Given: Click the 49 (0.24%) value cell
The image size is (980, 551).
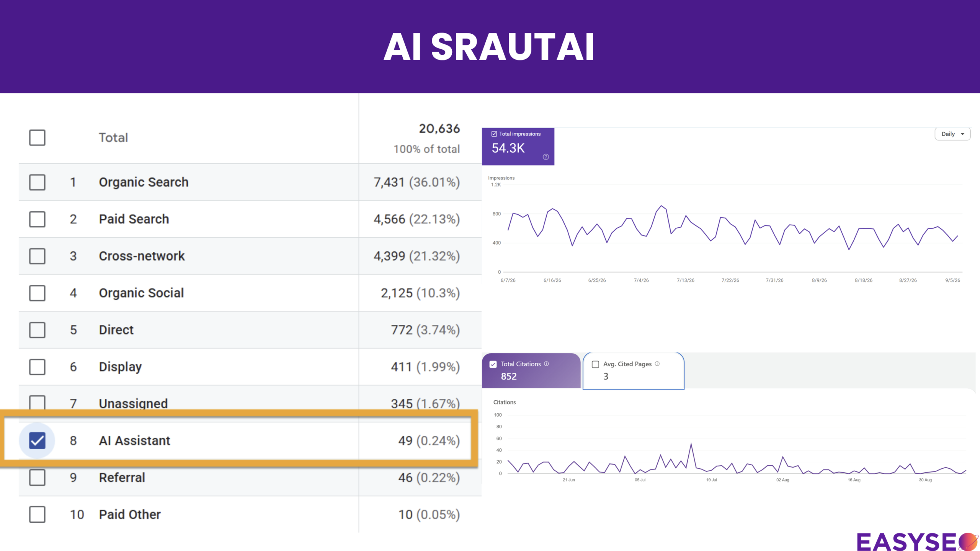Looking at the screenshot, I should (429, 440).
